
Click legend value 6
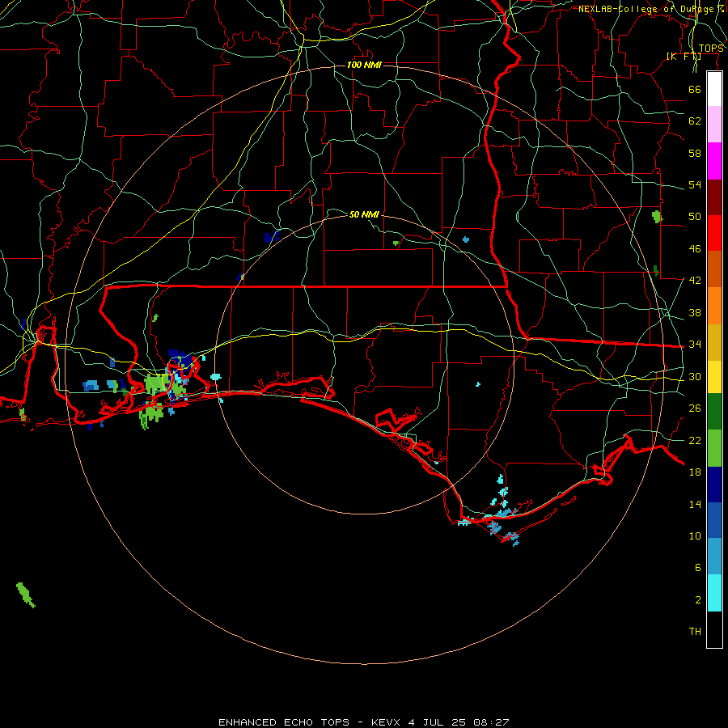tap(697, 568)
